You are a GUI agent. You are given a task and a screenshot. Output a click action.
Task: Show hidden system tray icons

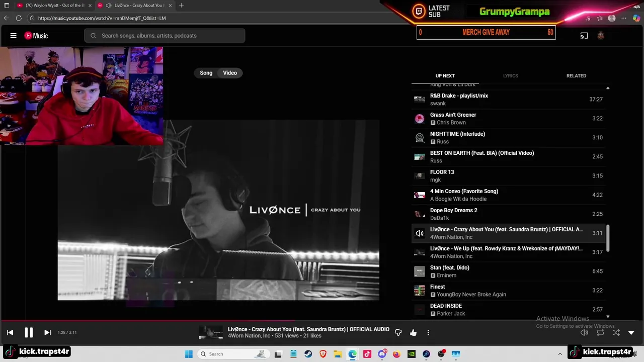coord(560,354)
